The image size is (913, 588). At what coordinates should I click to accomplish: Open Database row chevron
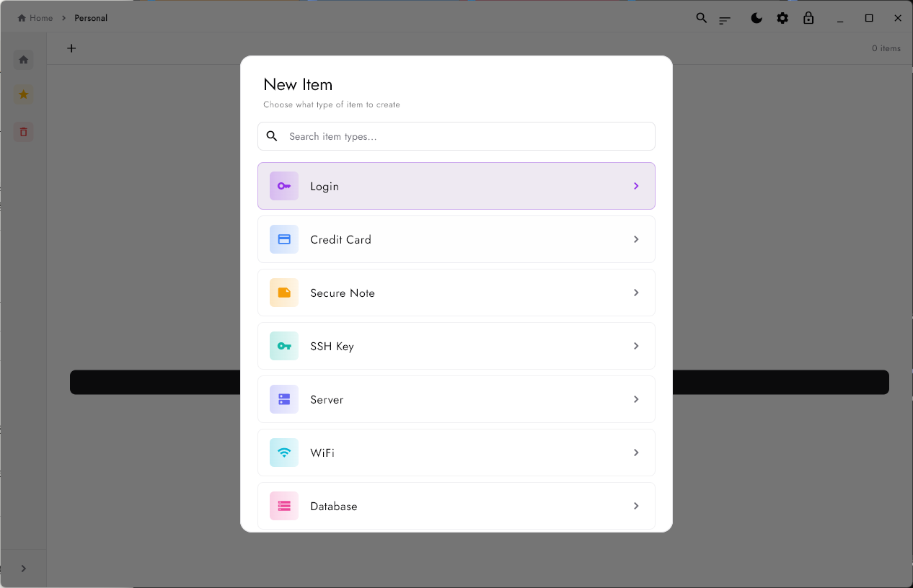pos(636,506)
